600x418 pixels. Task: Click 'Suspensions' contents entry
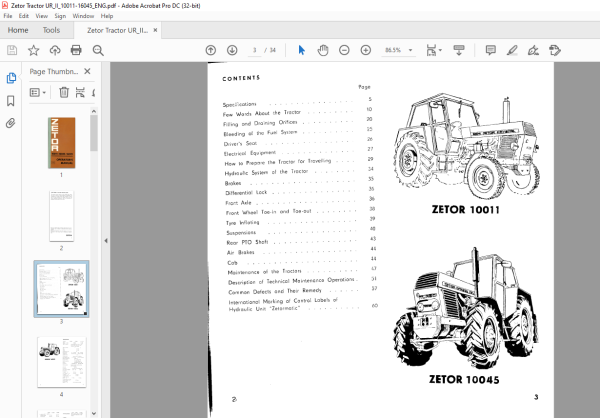click(241, 233)
